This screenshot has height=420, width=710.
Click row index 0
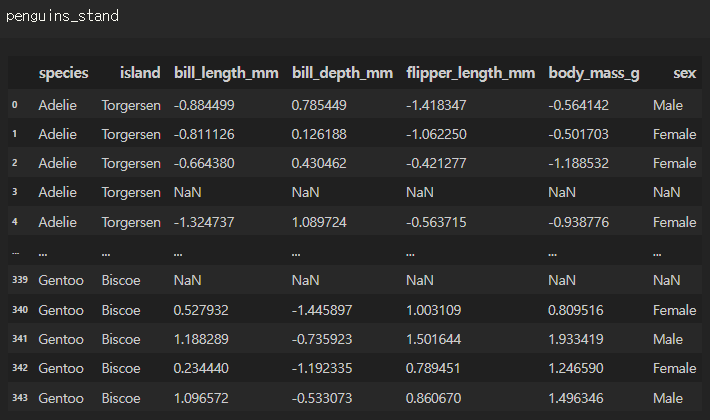click(14, 105)
